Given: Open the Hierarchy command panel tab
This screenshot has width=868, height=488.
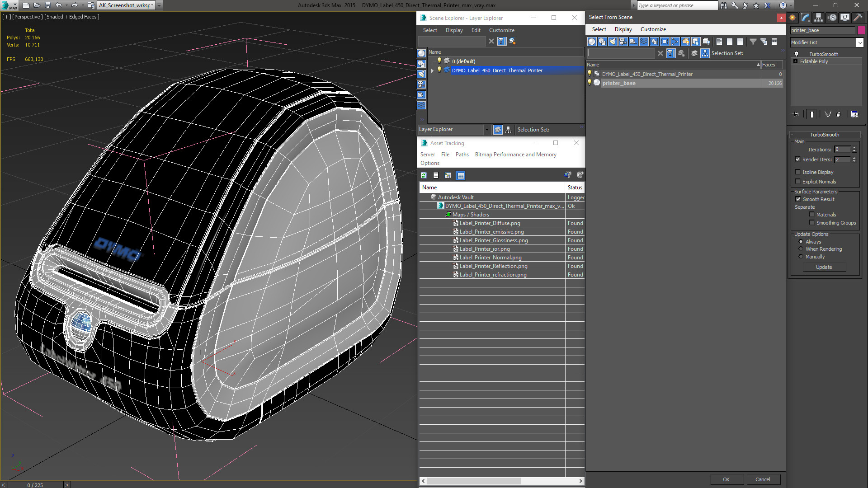Looking at the screenshot, I should click(819, 18).
